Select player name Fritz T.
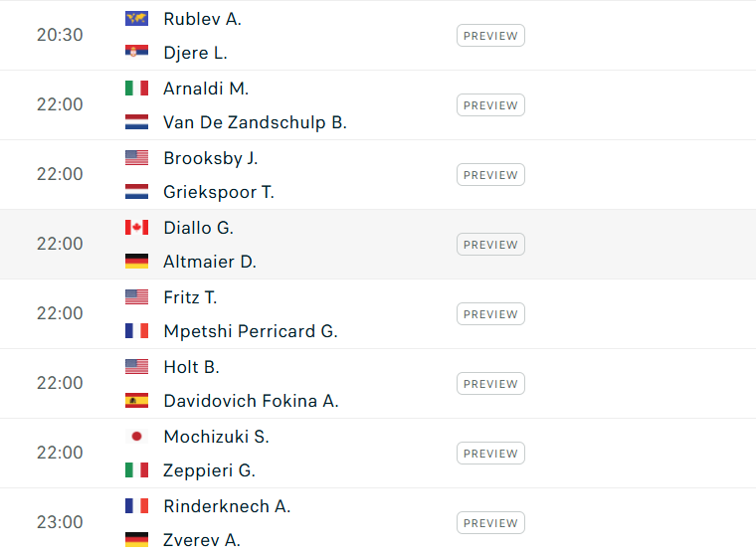 190,297
